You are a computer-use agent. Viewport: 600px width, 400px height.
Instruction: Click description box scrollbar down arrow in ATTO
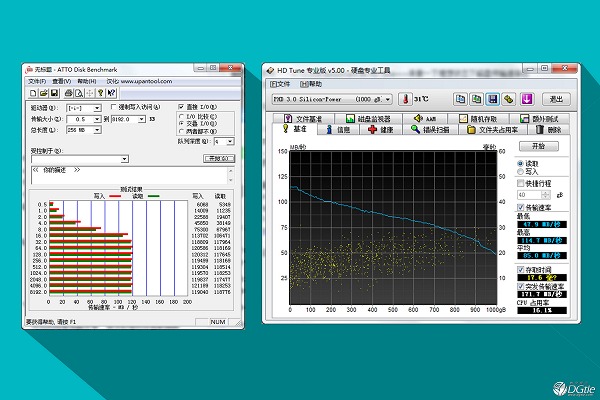(230, 180)
